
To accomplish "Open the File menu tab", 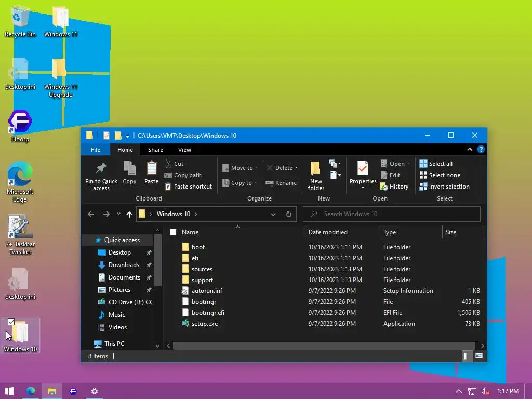I will point(96,150).
